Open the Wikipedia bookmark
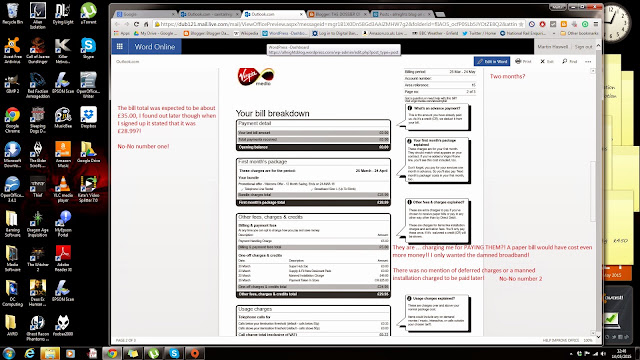 click(x=246, y=33)
